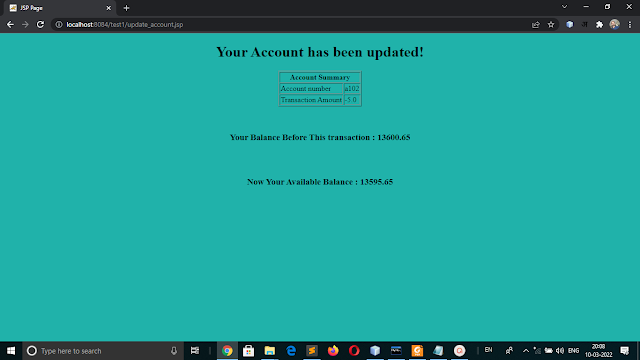Select the 'Account Summary' table header
Viewport: 640px width, 360px height.
click(x=320, y=77)
